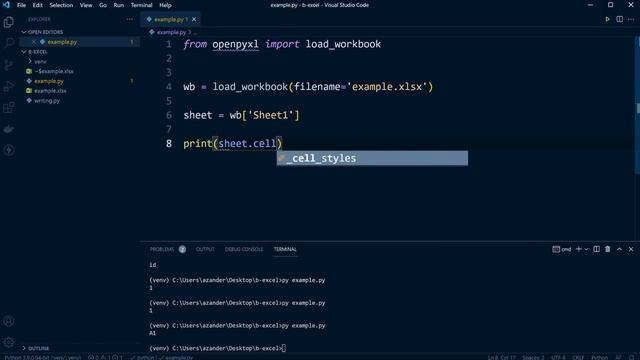Open the Edit menu
The height and width of the screenshot is (360, 640).
pos(38,5)
